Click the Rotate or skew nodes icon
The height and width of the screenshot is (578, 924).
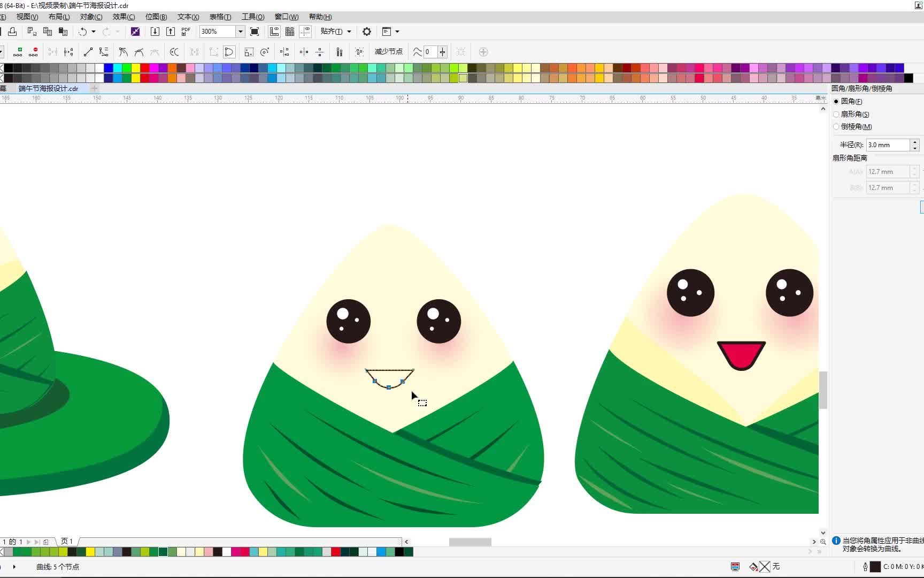[265, 52]
